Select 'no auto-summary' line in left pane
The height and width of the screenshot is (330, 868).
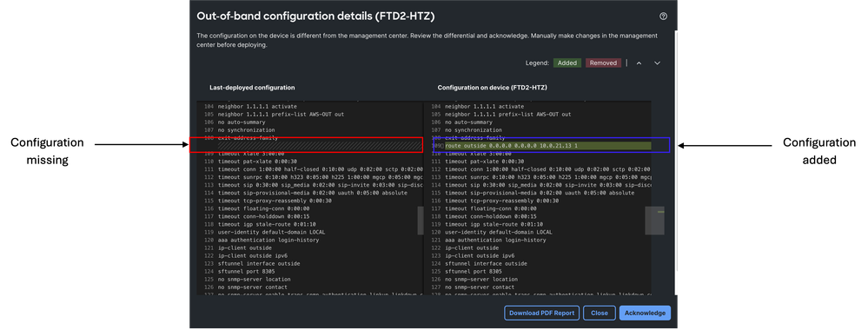242,122
